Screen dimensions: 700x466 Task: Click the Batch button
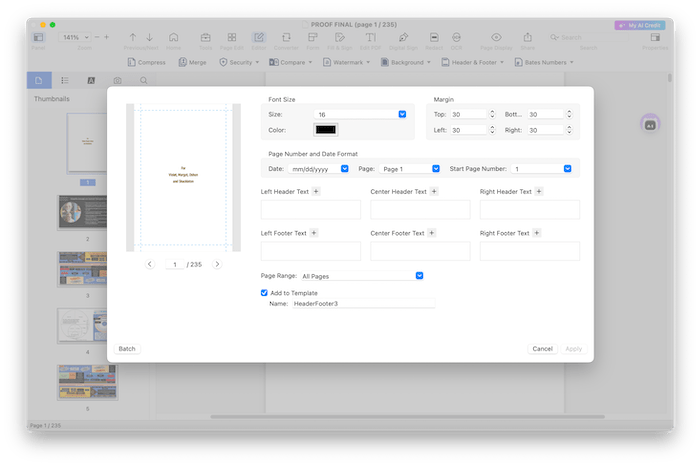(x=127, y=349)
